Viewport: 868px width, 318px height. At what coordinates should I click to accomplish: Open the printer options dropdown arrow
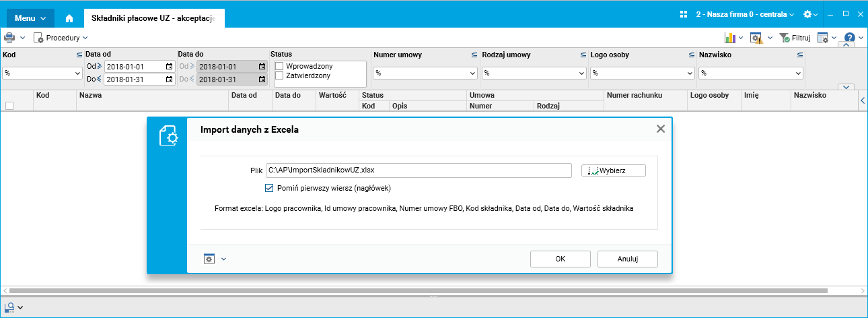22,38
